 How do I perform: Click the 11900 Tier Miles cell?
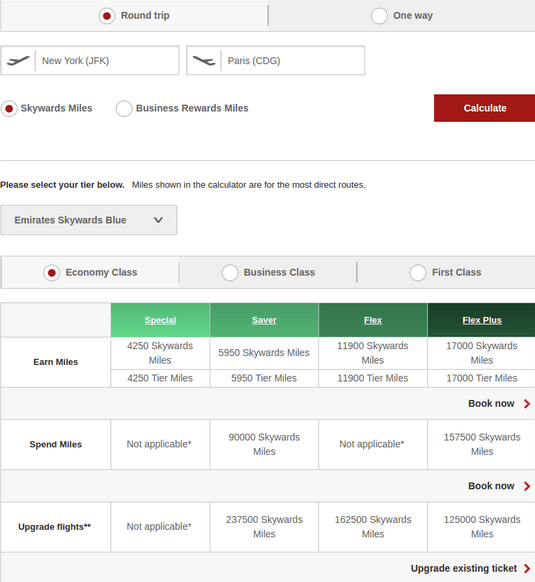pos(373,378)
